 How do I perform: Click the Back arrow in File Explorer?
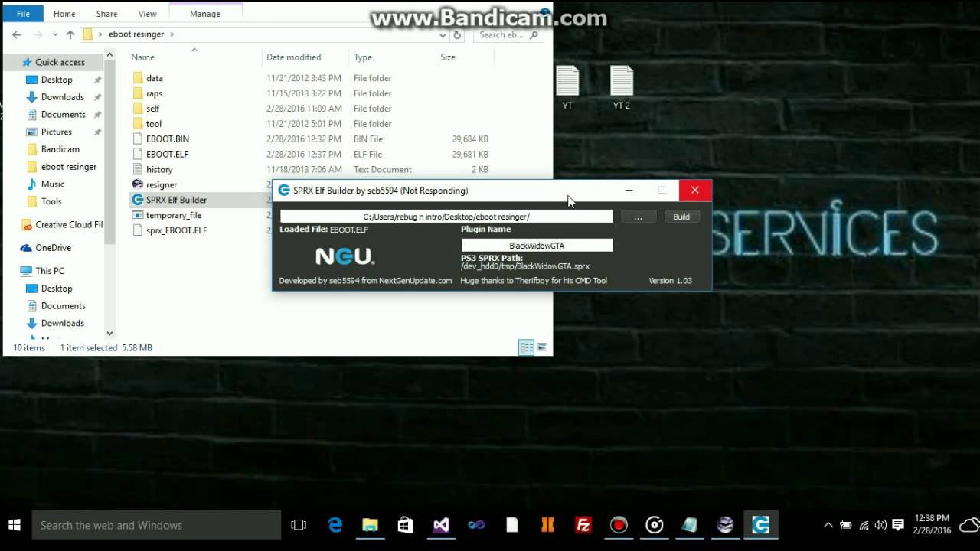(17, 34)
